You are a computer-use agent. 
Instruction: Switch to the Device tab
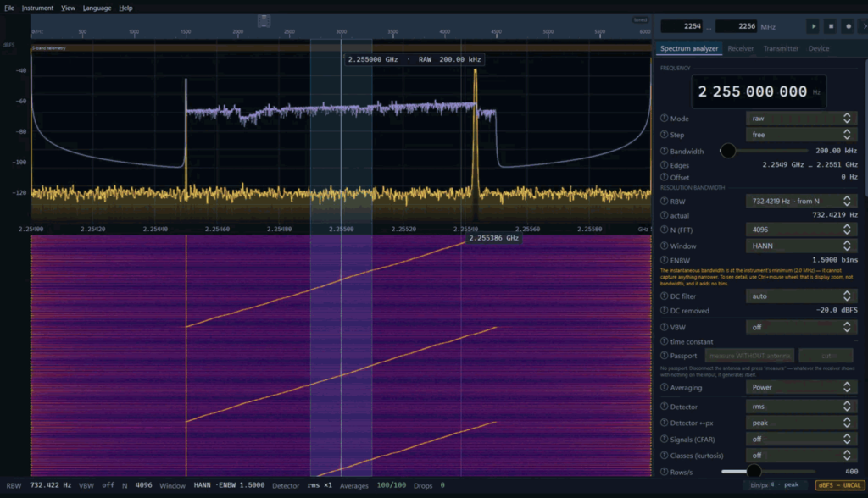pos(819,48)
